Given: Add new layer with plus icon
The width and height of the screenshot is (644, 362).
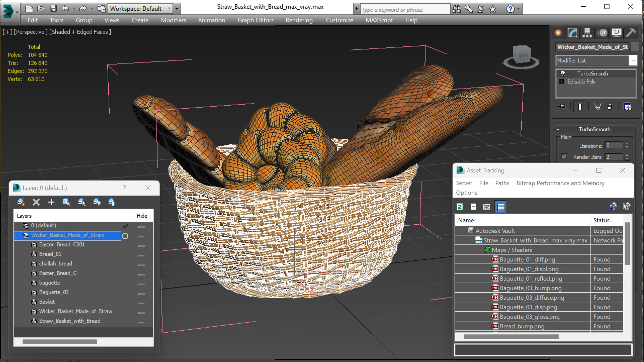Looking at the screenshot, I should point(51,202).
